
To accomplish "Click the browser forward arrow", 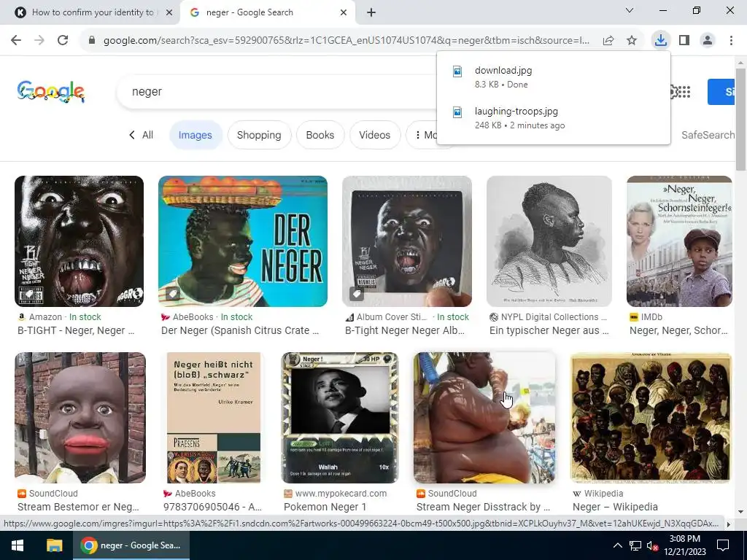I will 39,41.
